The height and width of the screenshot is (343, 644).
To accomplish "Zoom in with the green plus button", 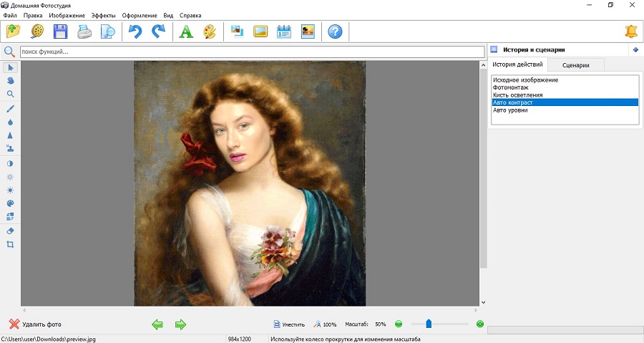I will [479, 324].
